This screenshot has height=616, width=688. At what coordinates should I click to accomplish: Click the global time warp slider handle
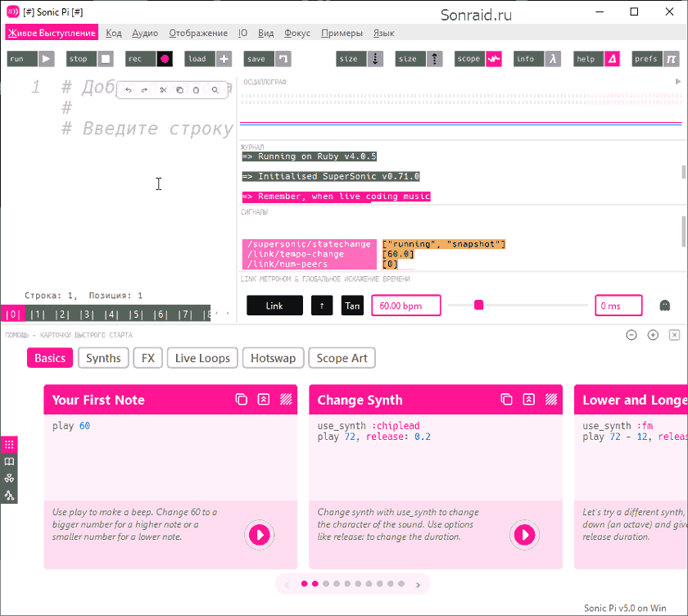(x=478, y=305)
